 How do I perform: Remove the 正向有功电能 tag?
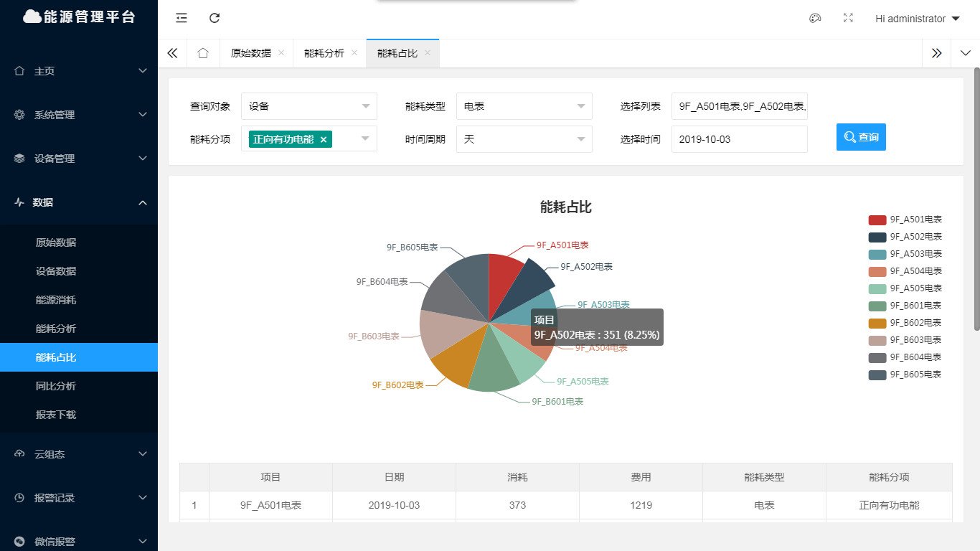click(x=324, y=139)
